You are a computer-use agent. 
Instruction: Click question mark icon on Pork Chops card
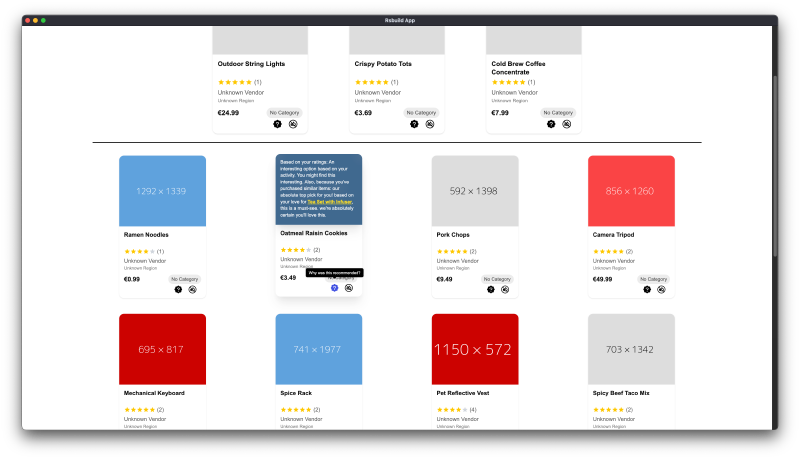pyautogui.click(x=490, y=289)
